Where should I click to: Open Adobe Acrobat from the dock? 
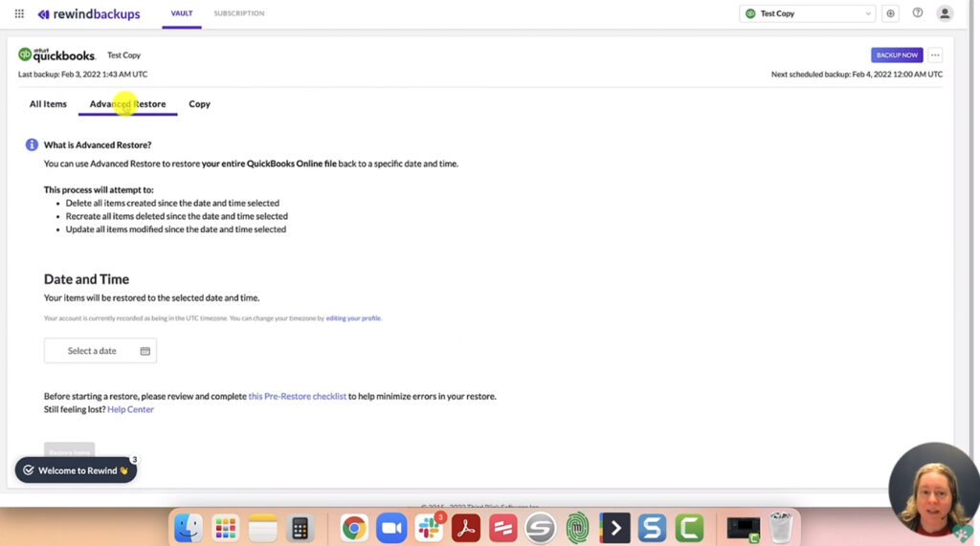[x=466, y=528]
